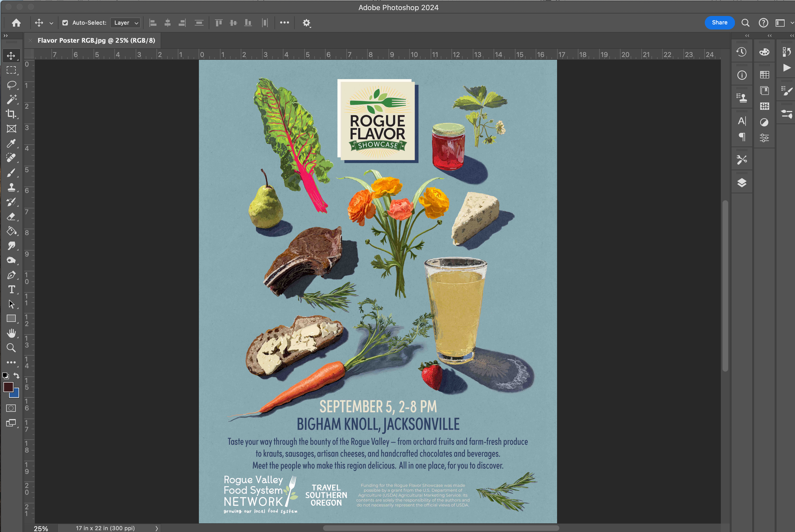Toggle Quick Mask mode

click(11, 408)
